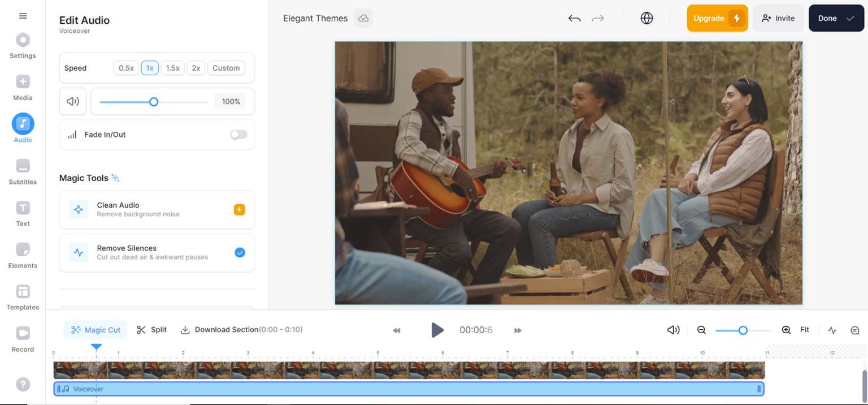The width and height of the screenshot is (868, 405).
Task: Open the hamburger menu icon
Action: point(23,16)
